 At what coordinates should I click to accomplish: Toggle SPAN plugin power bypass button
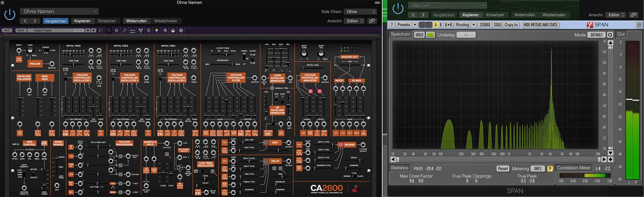(398, 8)
